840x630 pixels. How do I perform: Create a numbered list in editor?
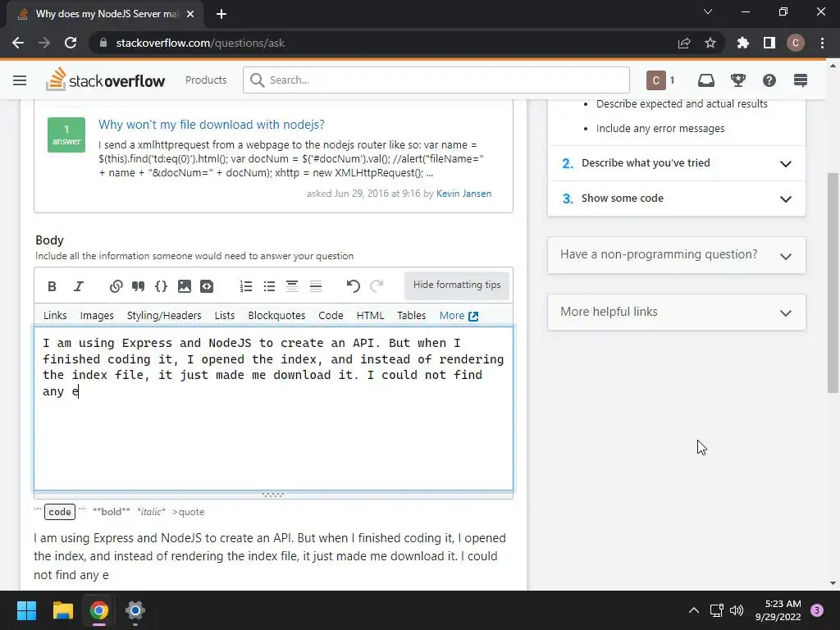(246, 286)
